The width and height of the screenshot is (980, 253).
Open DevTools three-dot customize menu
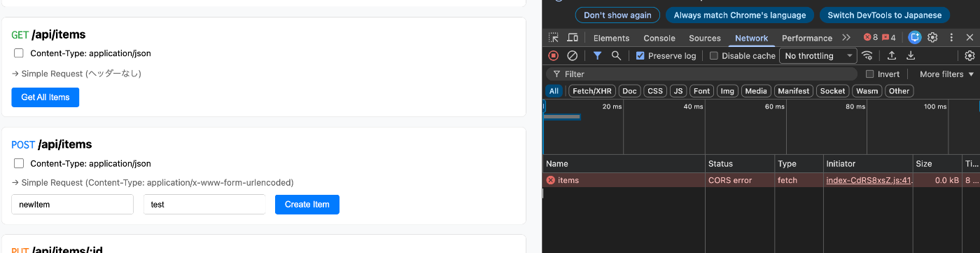[951, 38]
